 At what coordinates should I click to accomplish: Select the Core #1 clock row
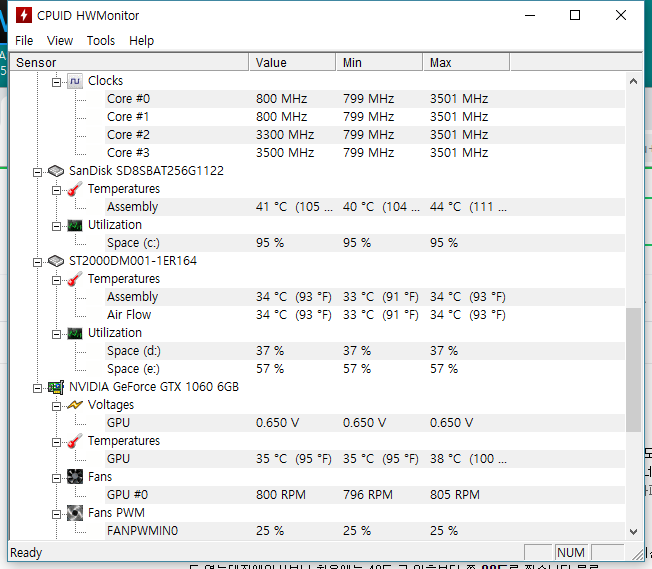click(x=365, y=117)
